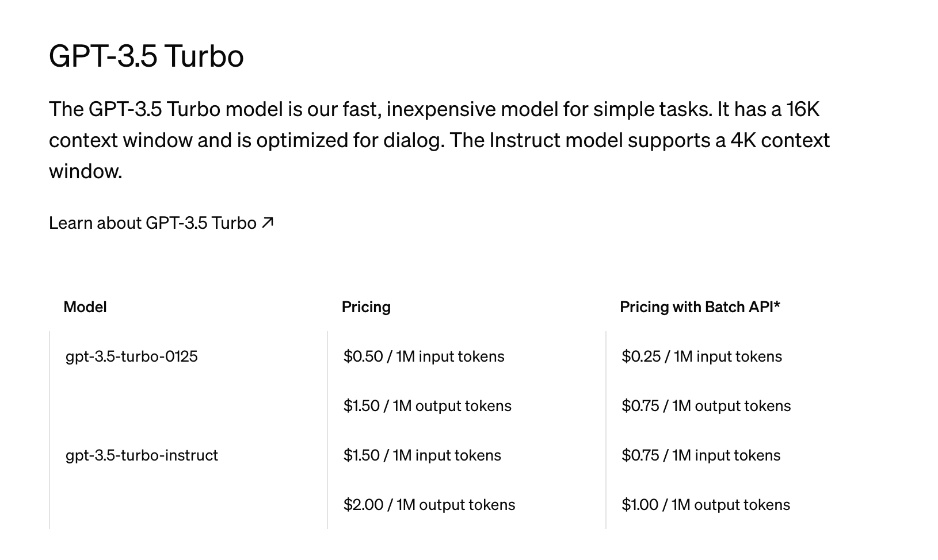
Task: Click the $0.75 / 1M output tokens batch price
Action: coord(706,406)
